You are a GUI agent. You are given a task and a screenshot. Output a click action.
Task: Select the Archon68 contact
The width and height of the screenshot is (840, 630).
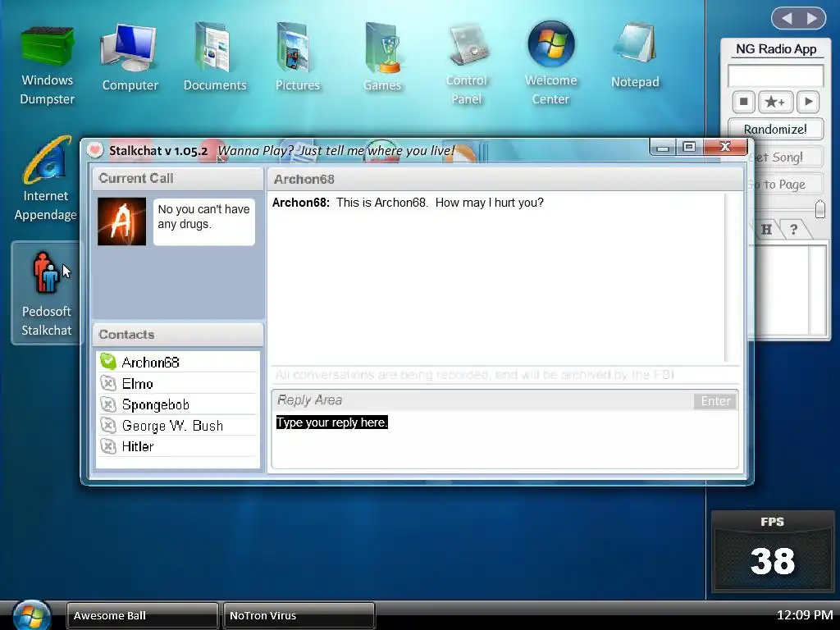click(x=178, y=362)
